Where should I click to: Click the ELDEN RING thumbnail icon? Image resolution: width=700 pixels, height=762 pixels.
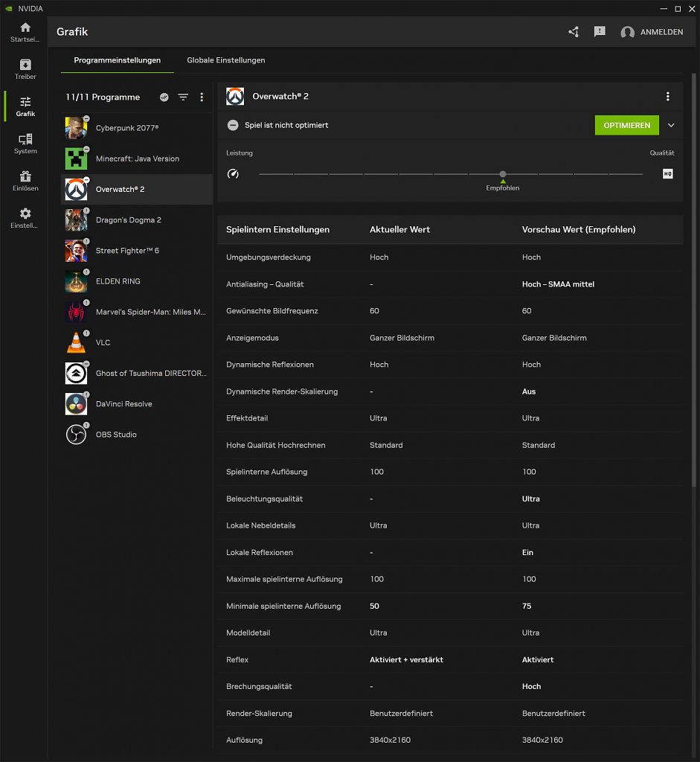pyautogui.click(x=77, y=281)
